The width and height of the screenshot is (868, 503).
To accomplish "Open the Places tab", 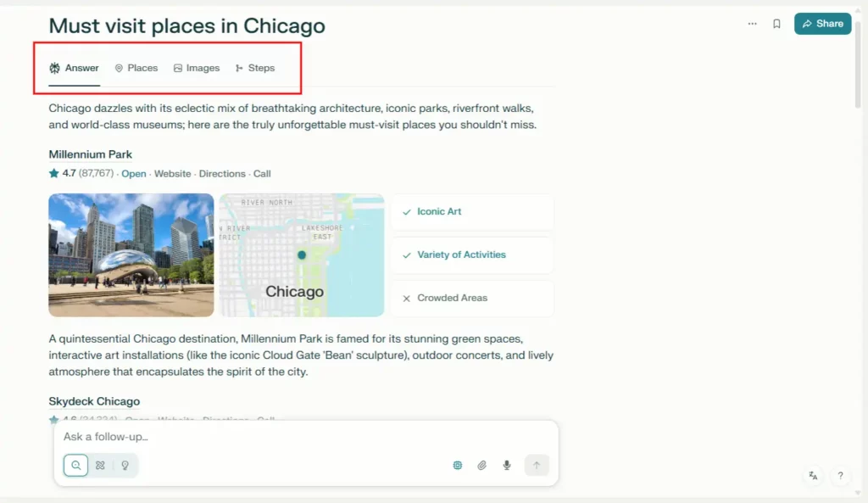I will point(136,68).
